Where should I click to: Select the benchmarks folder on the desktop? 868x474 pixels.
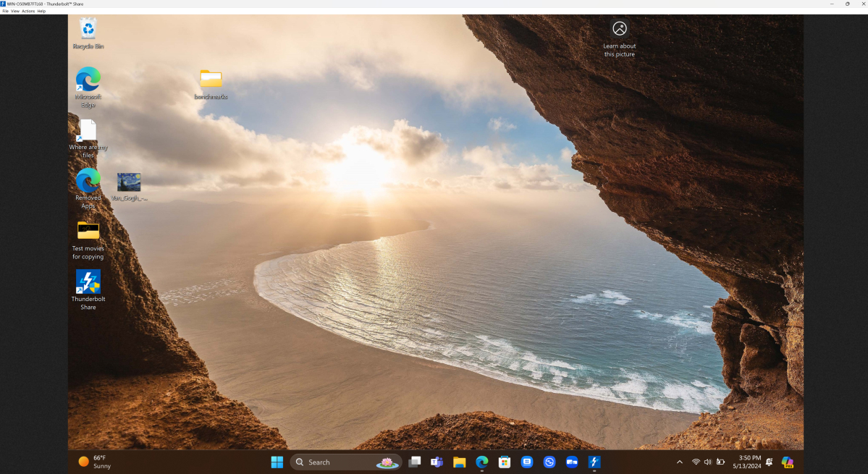click(x=211, y=79)
